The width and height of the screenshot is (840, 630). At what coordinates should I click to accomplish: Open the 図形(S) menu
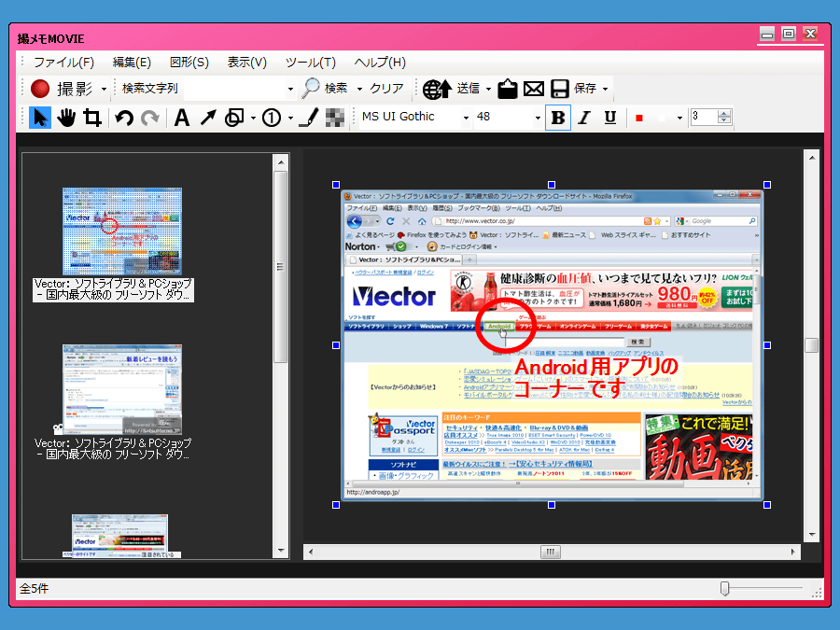point(189,63)
